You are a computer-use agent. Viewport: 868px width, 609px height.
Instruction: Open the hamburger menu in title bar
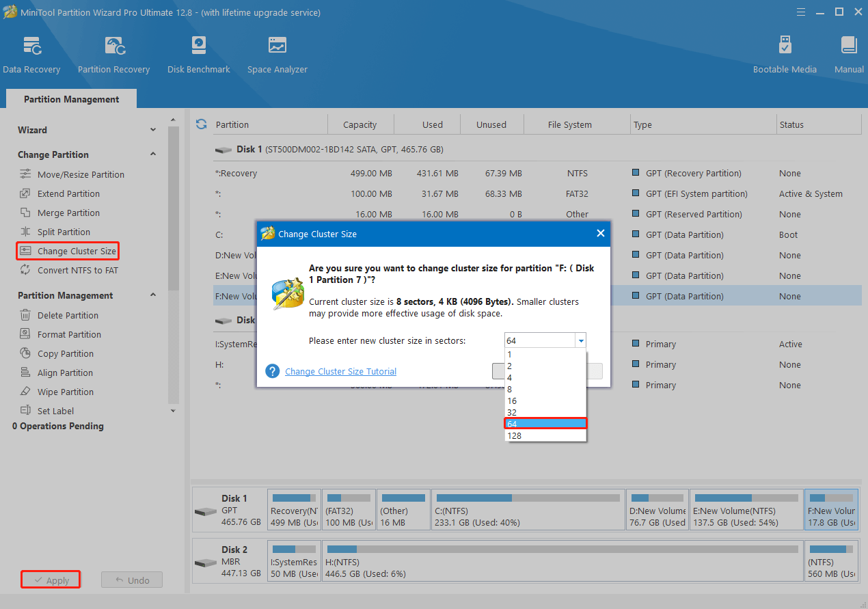coord(800,12)
